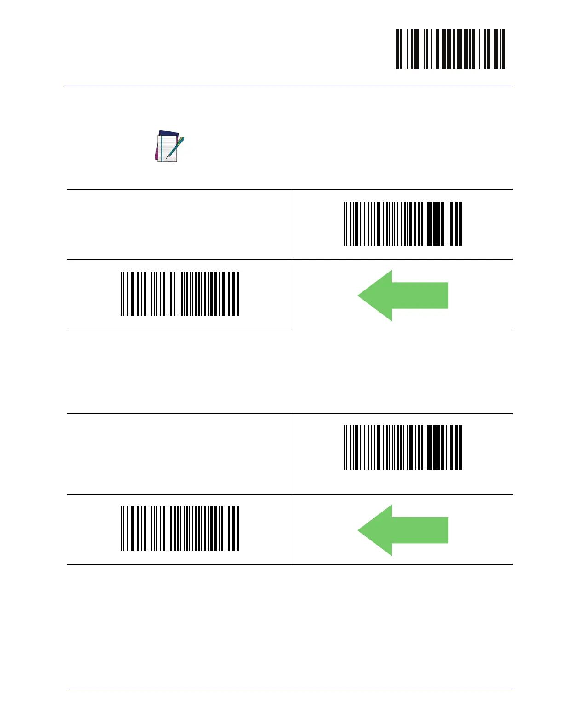Viewport: 563px width, 728px height.
Task: Click the blank area beside the note icon
Action: coord(322,146)
